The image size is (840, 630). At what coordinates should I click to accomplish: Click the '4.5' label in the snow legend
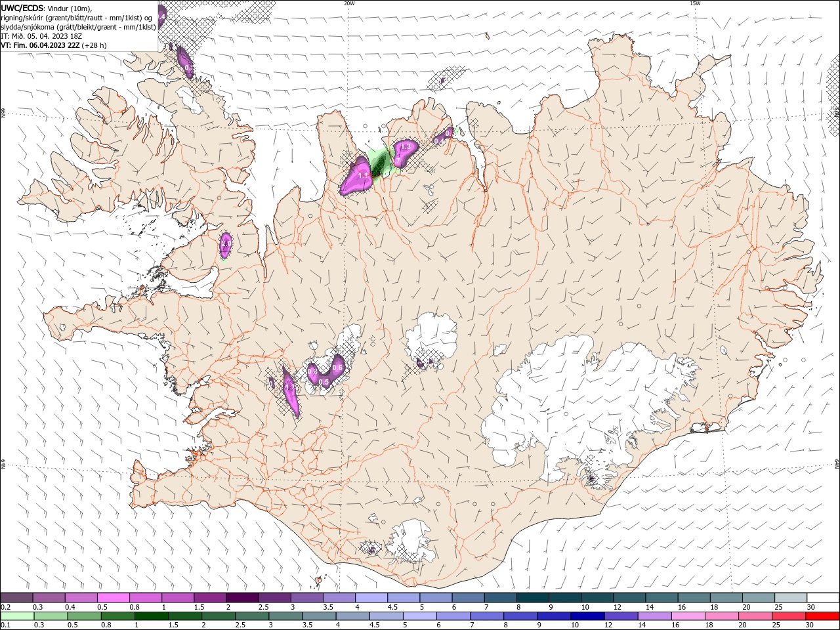click(392, 607)
